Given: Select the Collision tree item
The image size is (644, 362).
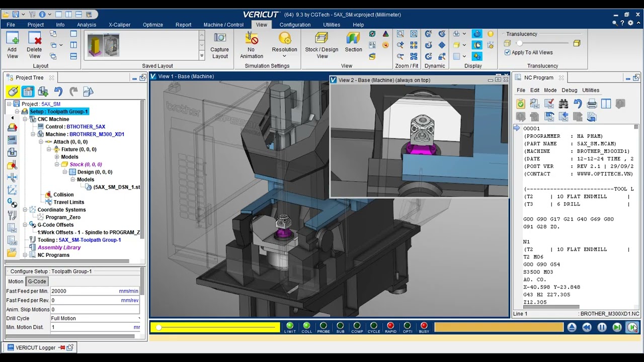Looking at the screenshot, I should (x=63, y=195).
